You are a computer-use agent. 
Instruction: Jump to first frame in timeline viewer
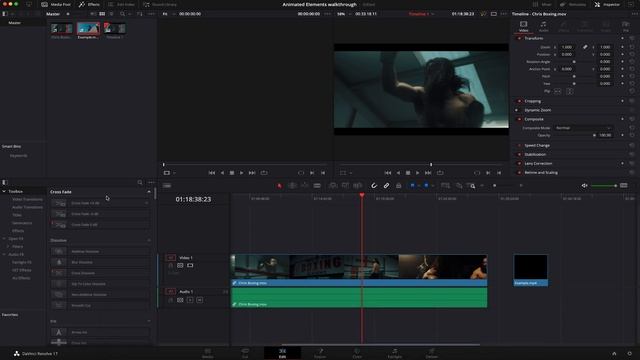pos(387,173)
